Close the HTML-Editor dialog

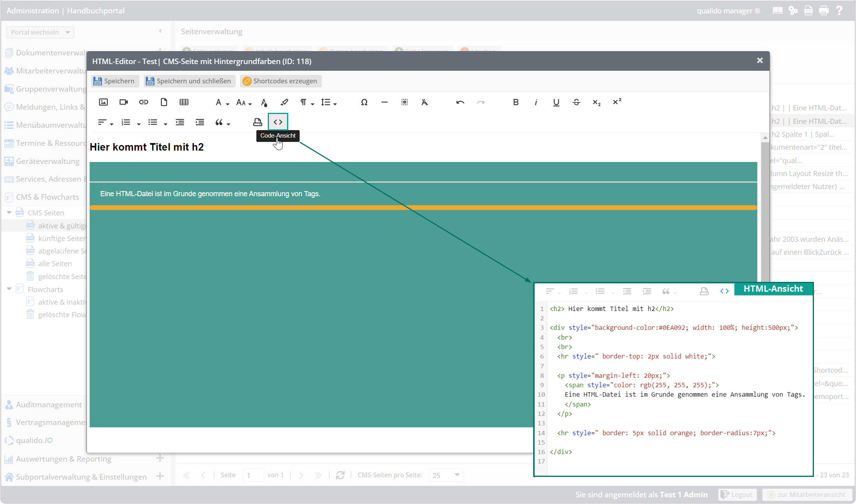pos(760,60)
